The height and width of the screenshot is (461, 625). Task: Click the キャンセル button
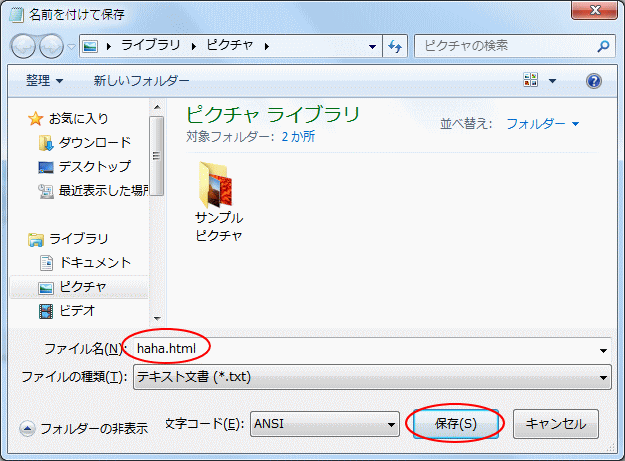[x=556, y=424]
